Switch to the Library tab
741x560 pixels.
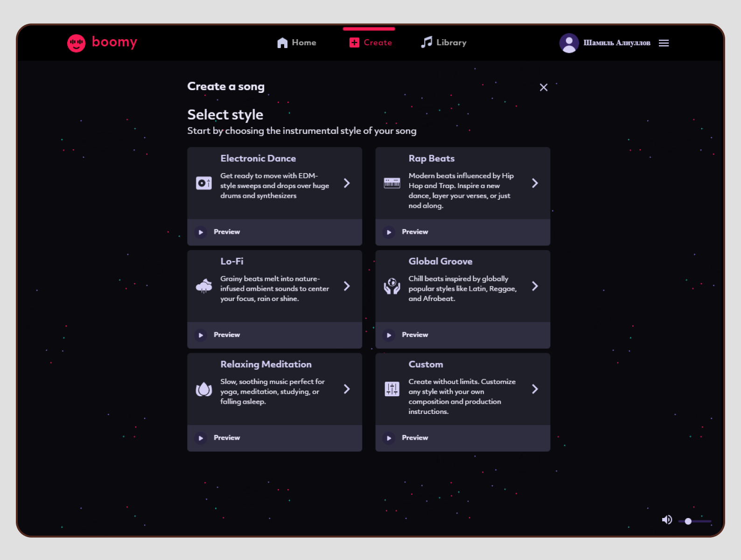click(x=443, y=42)
